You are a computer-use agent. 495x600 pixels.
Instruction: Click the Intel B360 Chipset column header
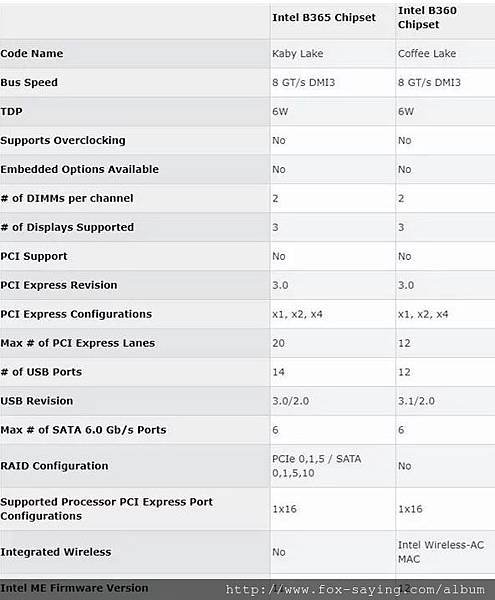coord(427,18)
